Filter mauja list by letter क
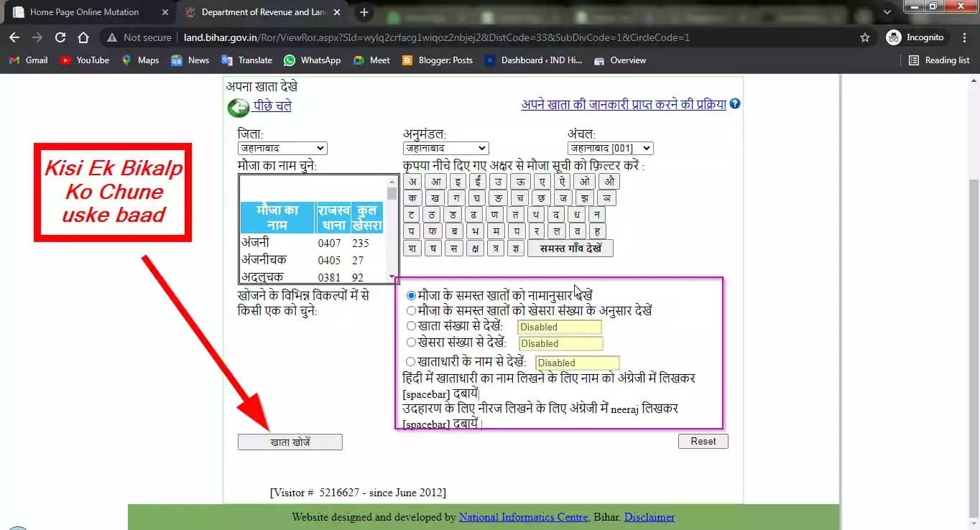 click(412, 198)
